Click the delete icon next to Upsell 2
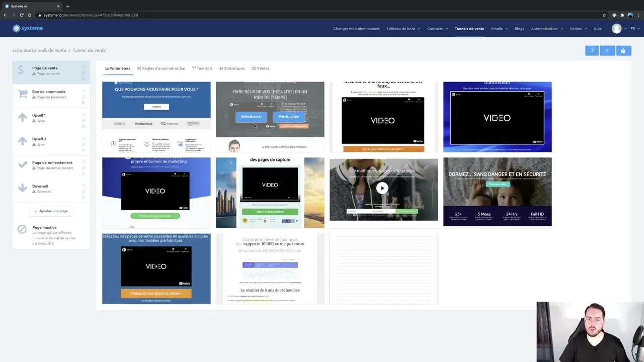This screenshot has width=644, height=362. (x=83, y=149)
